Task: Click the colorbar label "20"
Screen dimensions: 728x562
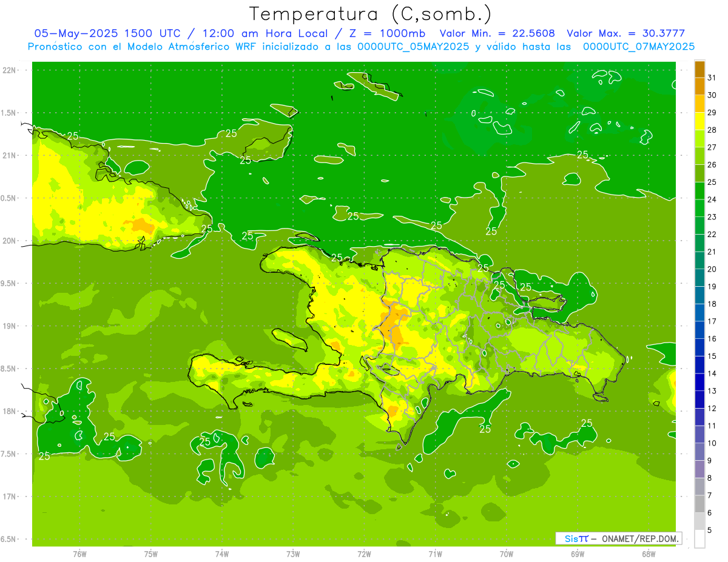Action: 712,269
